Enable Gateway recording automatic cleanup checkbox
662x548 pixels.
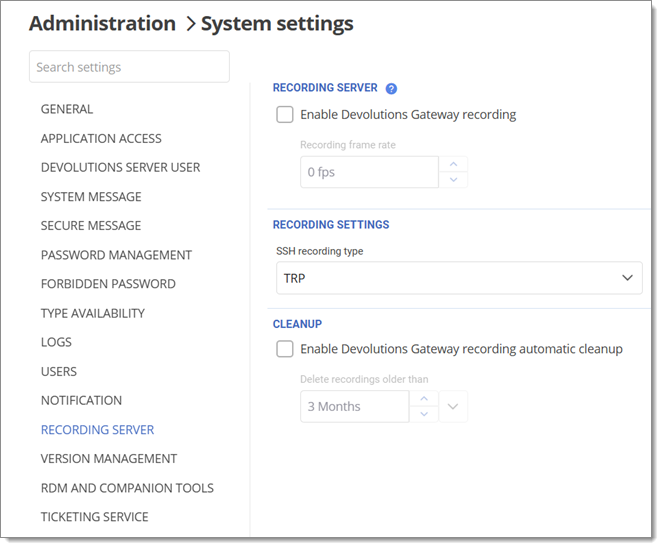coord(285,349)
